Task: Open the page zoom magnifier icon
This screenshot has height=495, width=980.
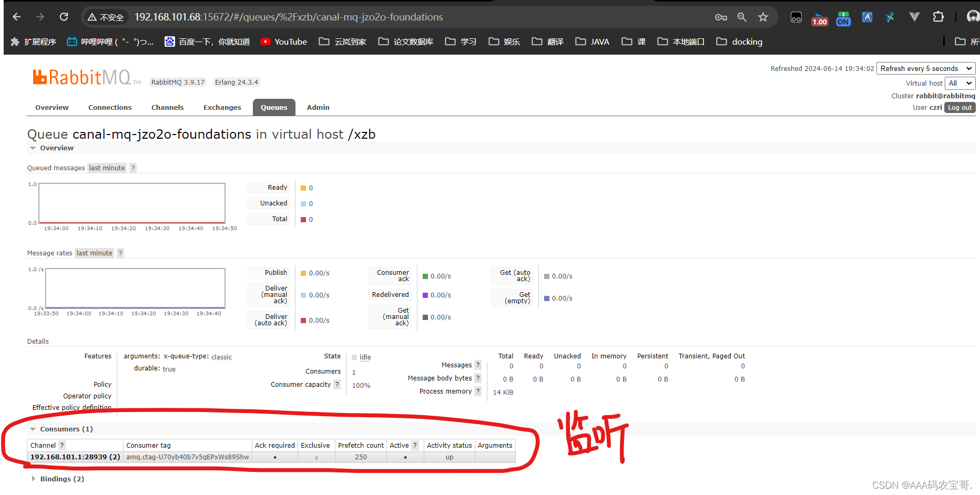Action: 742,17
